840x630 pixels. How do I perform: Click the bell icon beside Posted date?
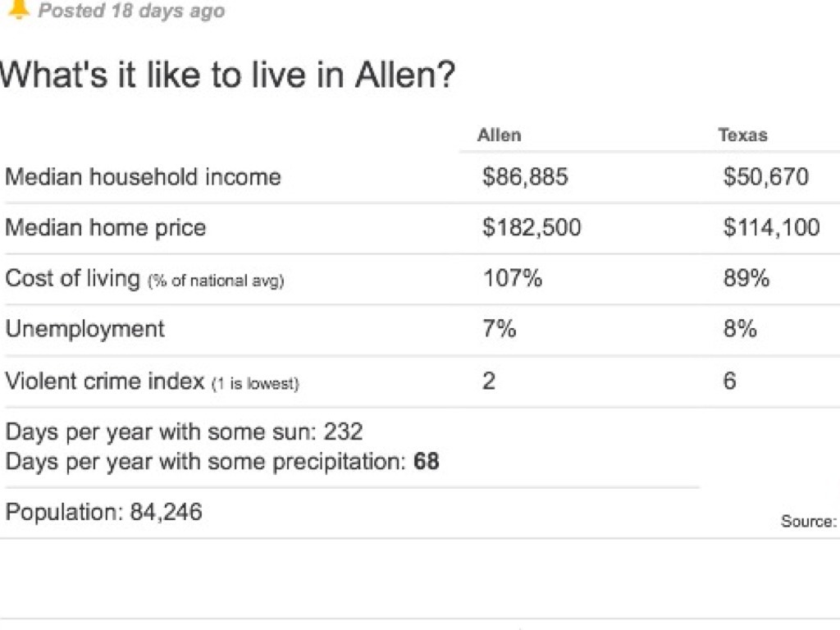click(x=17, y=9)
